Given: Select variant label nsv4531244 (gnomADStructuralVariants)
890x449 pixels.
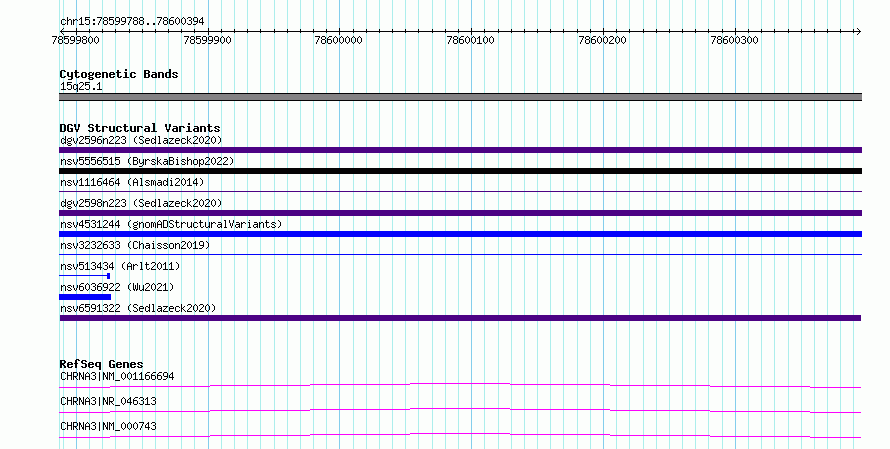Looking at the screenshot, I should tap(171, 224).
